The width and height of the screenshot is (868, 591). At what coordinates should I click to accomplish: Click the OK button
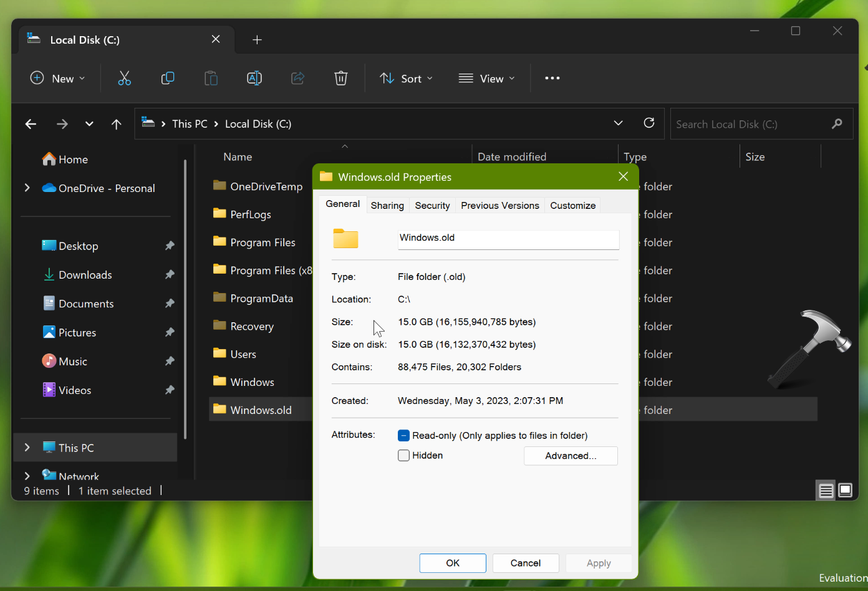coord(453,563)
